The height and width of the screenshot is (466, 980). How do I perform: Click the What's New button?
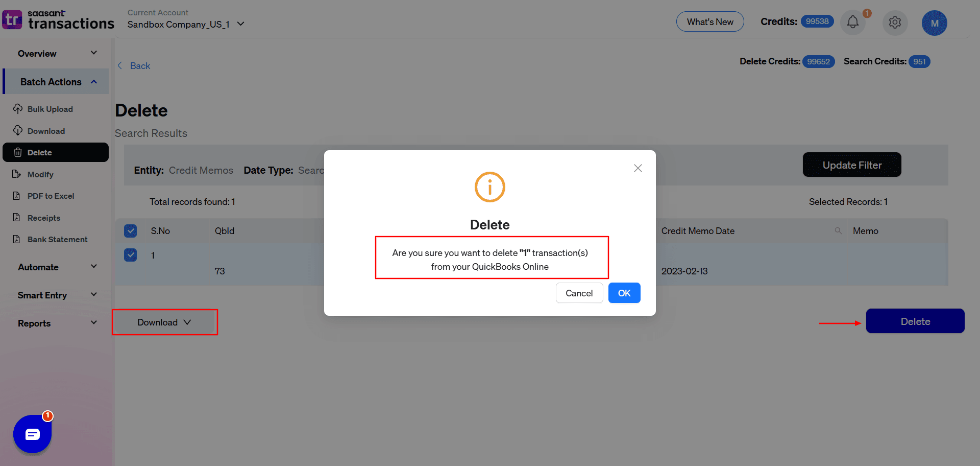coord(710,21)
